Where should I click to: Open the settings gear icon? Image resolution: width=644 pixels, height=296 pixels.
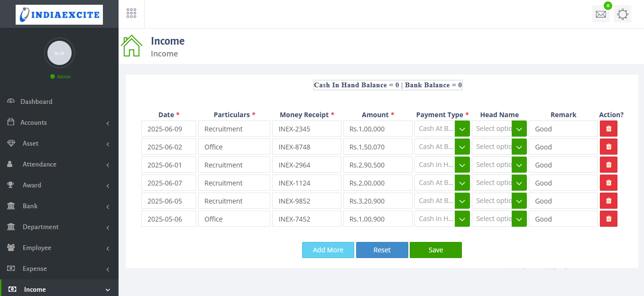622,14
